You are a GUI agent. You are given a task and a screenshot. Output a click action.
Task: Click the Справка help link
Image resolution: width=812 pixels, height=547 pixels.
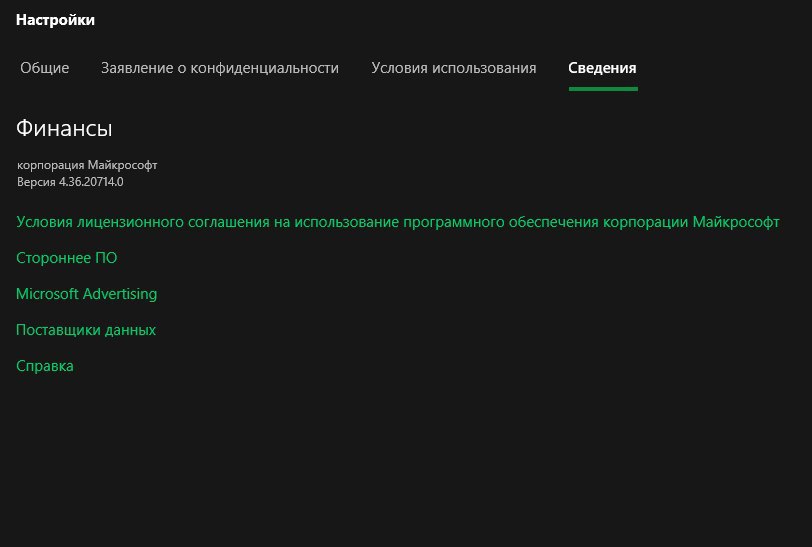(x=45, y=366)
